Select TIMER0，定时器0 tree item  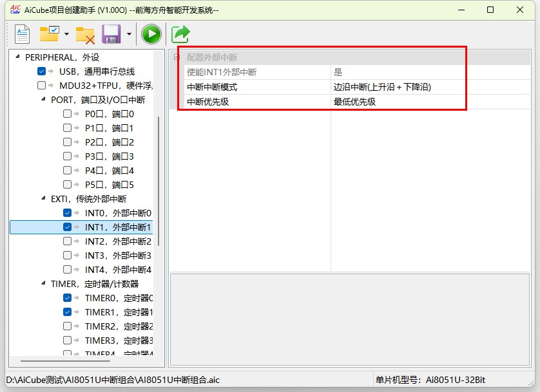pos(119,298)
